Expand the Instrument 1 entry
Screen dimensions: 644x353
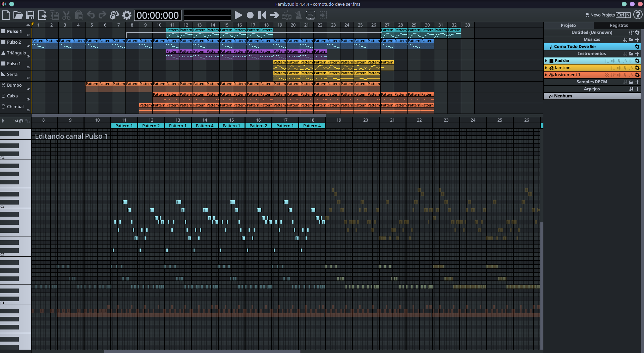pyautogui.click(x=546, y=75)
